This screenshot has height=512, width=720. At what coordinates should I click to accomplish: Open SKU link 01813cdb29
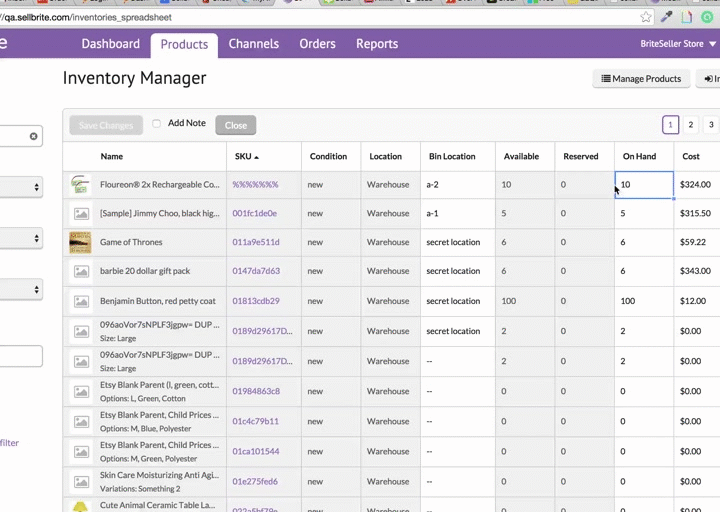[256, 301]
